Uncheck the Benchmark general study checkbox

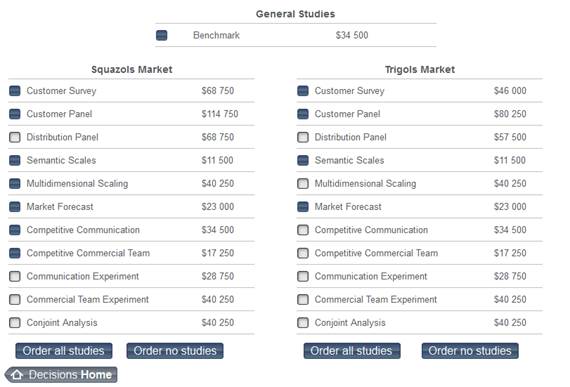(161, 35)
